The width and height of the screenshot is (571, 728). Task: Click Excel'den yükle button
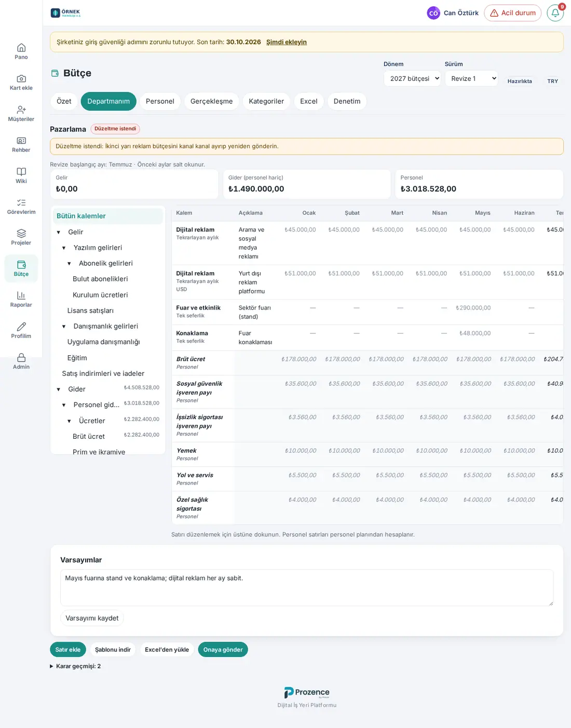pyautogui.click(x=167, y=650)
